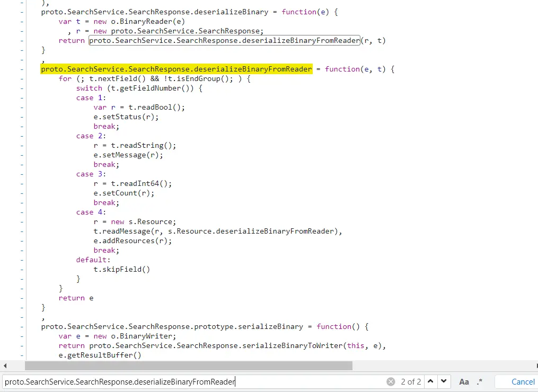This screenshot has height=392, width=538.
Task: Go to next search match
Action: click(x=444, y=381)
